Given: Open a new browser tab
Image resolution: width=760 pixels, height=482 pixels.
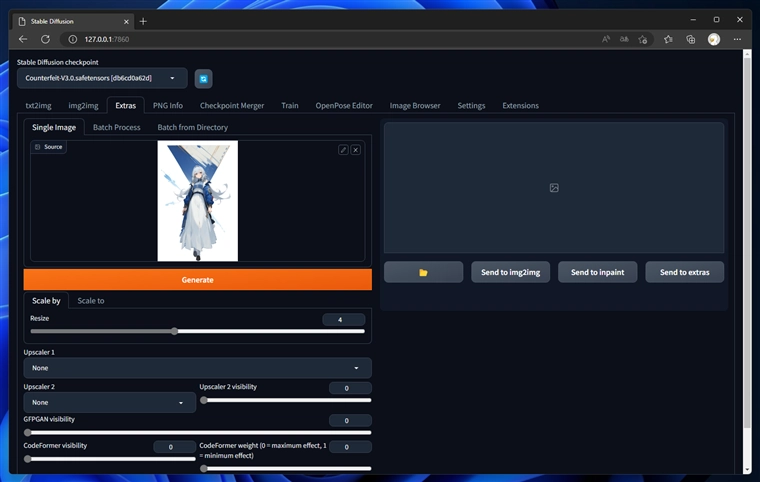Looking at the screenshot, I should pyautogui.click(x=143, y=21).
